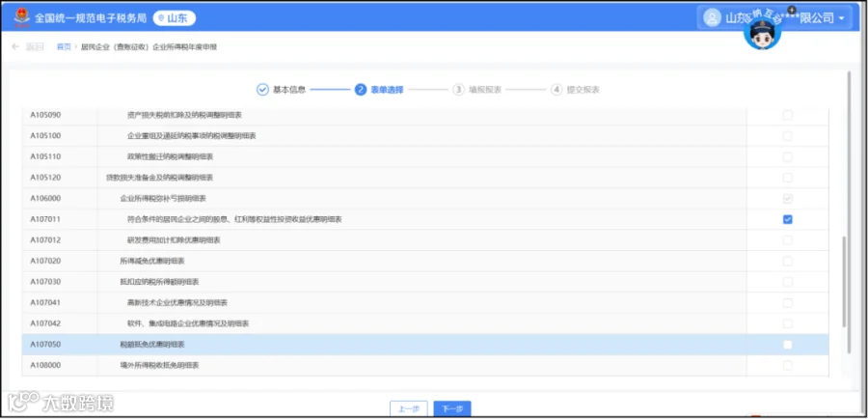
Task: Click the code A107020
Action: [x=45, y=261]
